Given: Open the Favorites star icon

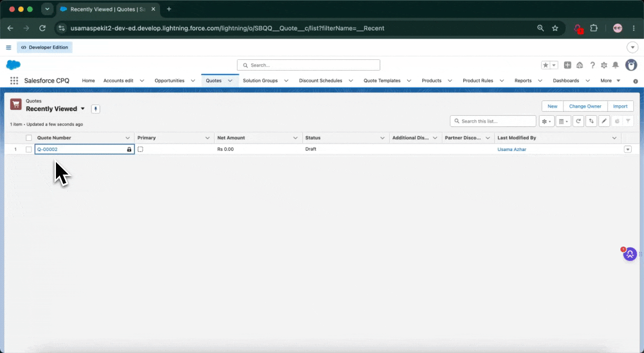Looking at the screenshot, I should coord(546,65).
